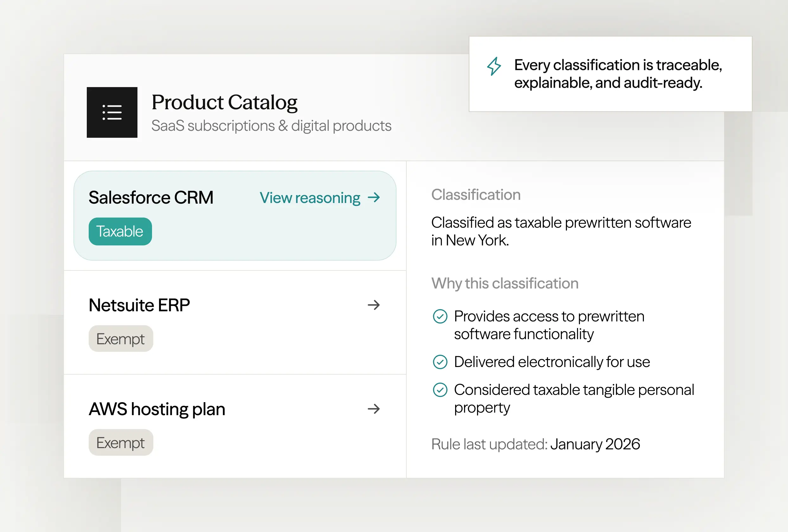Viewport: 788px width, 532px height.
Task: Click Netsuite ERP Exempt badge
Action: (121, 339)
